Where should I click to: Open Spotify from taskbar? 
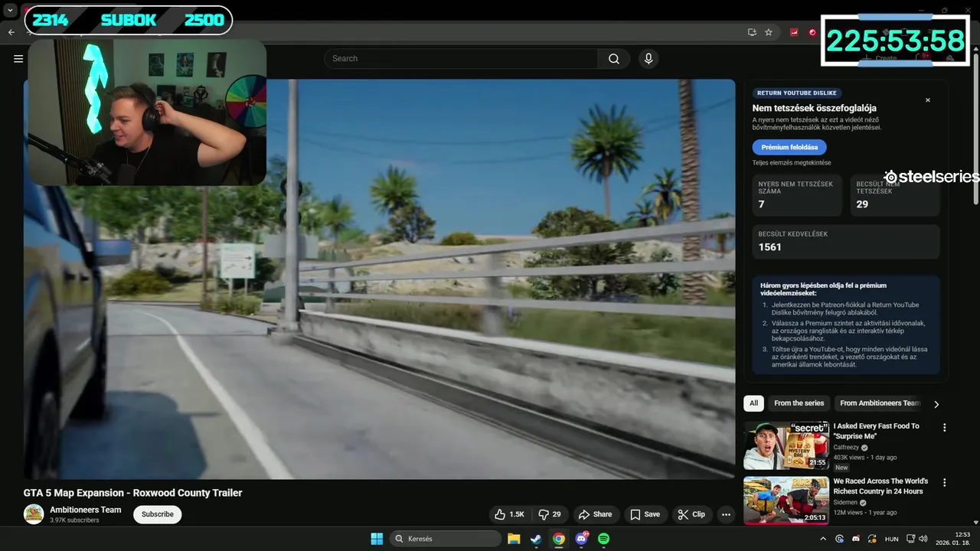tap(603, 539)
